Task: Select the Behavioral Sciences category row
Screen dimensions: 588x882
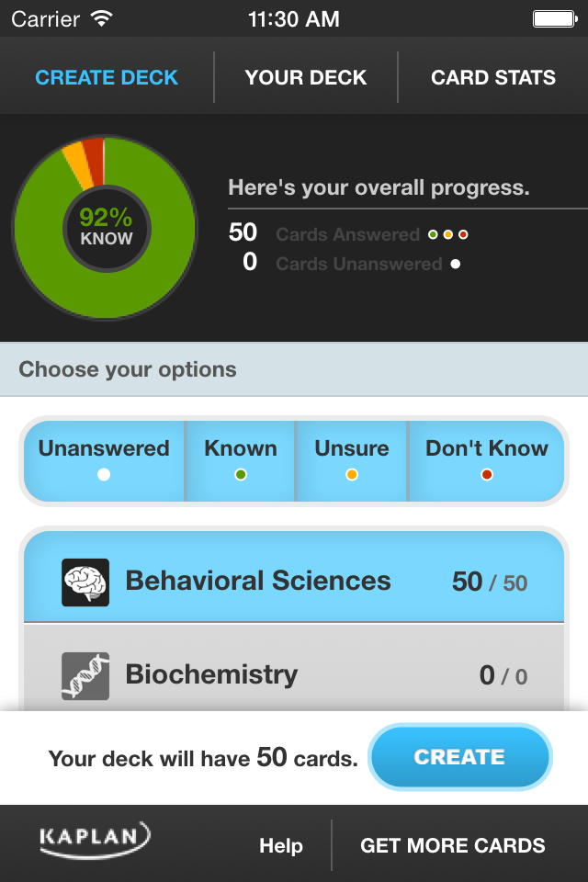Action: [294, 577]
